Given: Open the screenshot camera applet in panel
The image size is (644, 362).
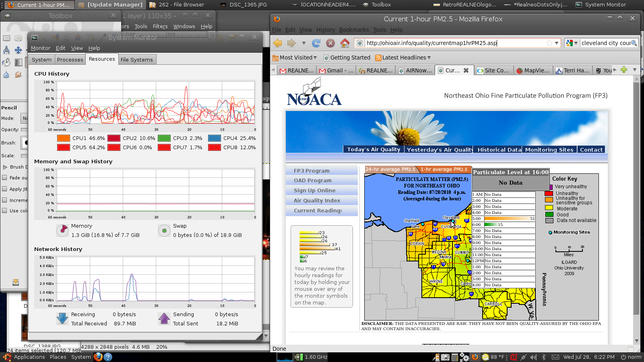Looking at the screenshot, I should pyautogui.click(x=445, y=357).
